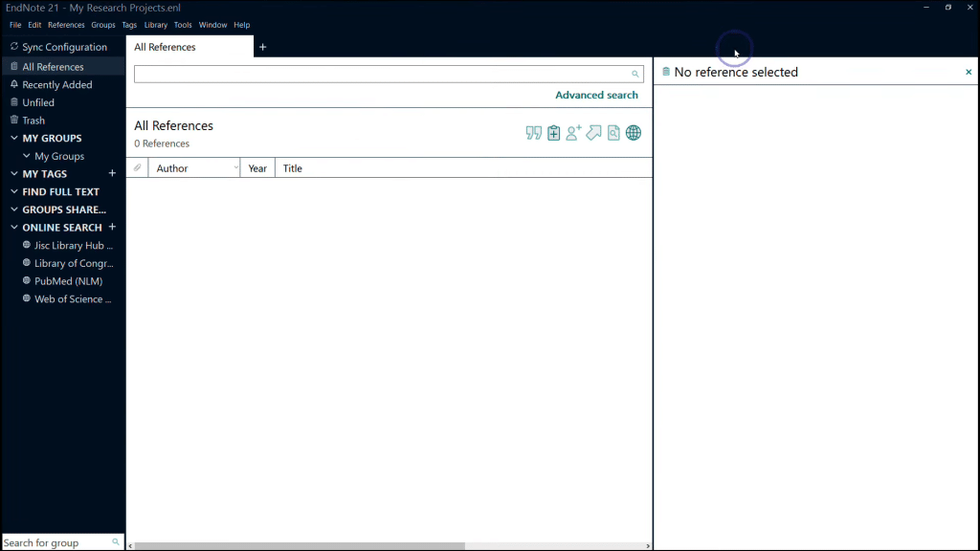Select PubMed (NLM) online search

68,281
